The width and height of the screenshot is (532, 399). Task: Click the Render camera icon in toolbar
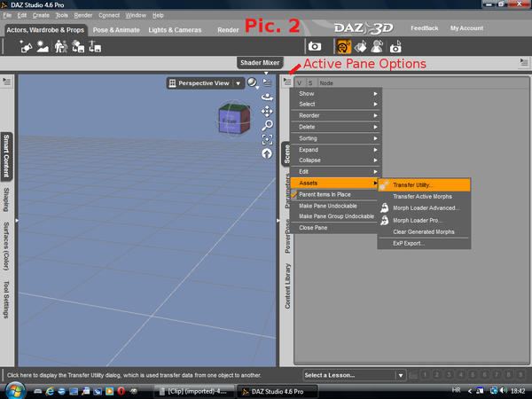point(315,46)
